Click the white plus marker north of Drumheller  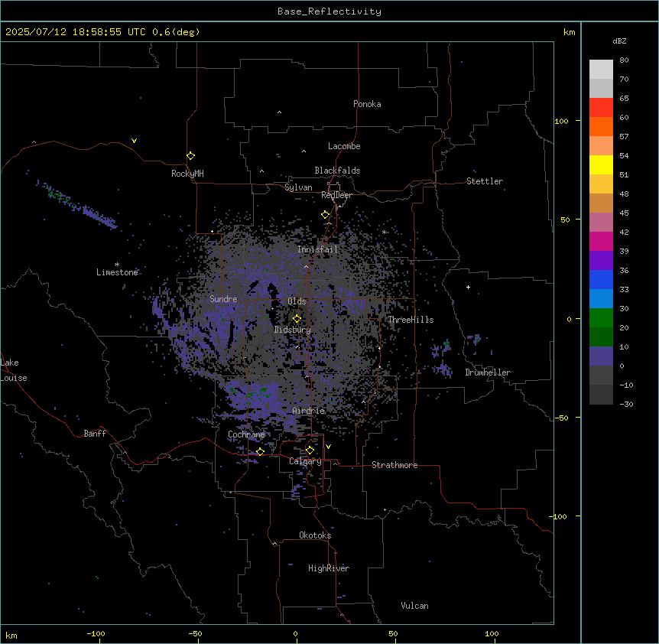pyautogui.click(x=468, y=287)
